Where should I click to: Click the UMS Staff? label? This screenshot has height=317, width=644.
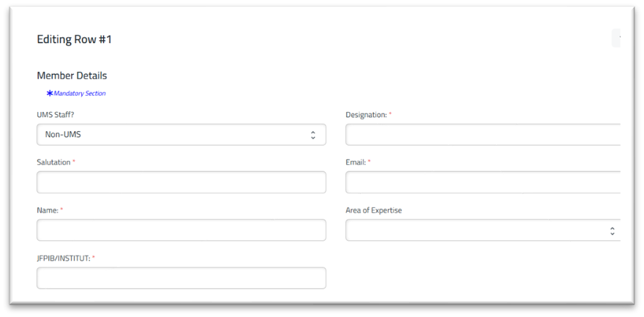(x=56, y=115)
